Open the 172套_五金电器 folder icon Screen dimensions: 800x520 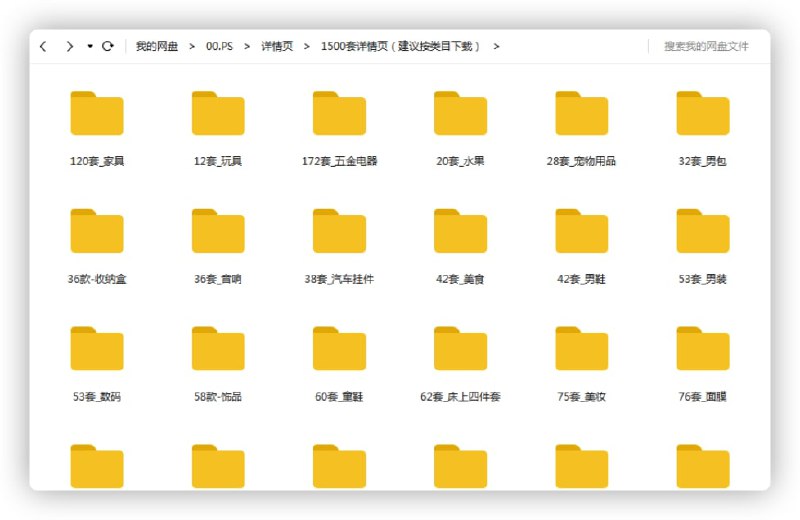coord(339,113)
